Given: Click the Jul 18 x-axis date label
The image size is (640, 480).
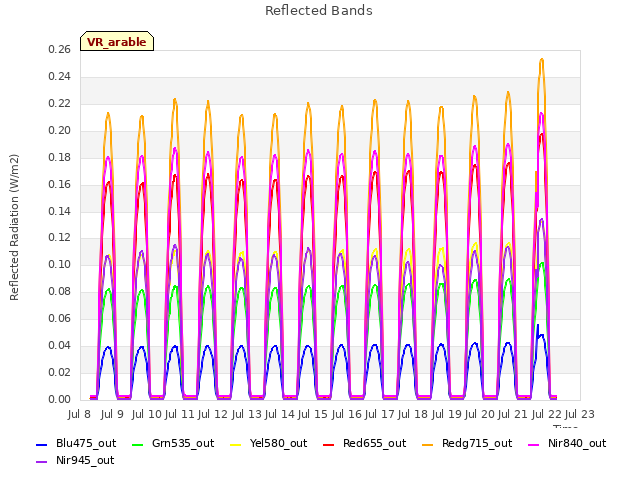Looking at the screenshot, I should [413, 414].
